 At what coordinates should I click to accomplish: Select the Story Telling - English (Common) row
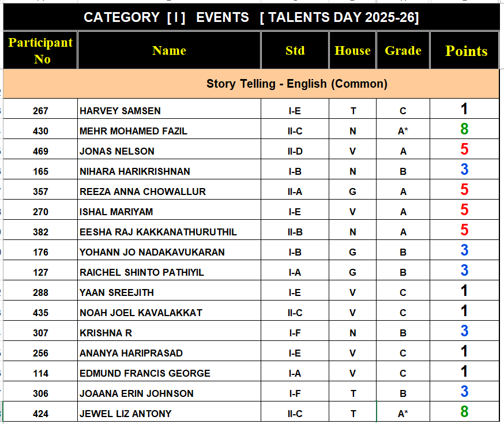(251, 84)
